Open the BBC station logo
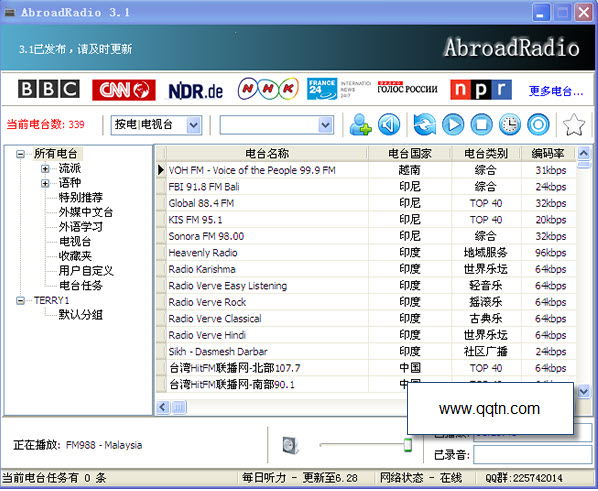The height and width of the screenshot is (491, 598). [49, 89]
